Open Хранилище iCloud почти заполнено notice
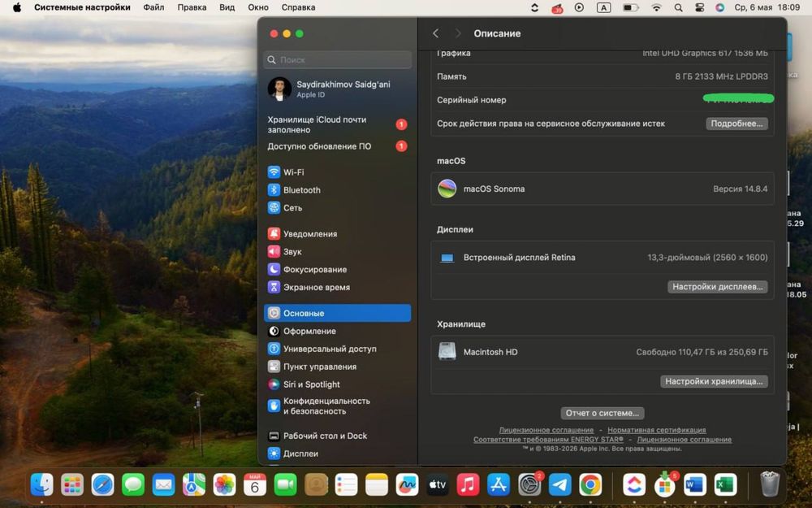The height and width of the screenshot is (508, 812). (x=337, y=124)
